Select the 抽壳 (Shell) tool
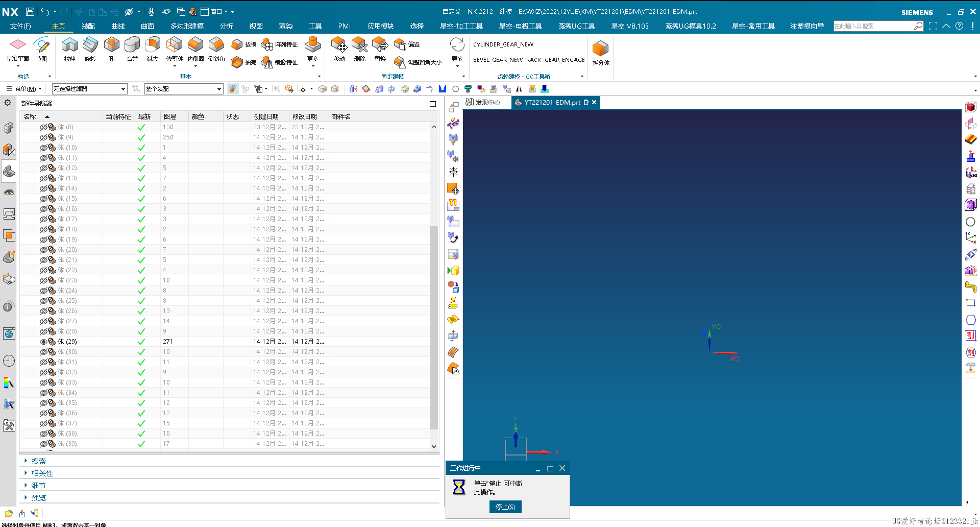The image size is (980, 527). (243, 62)
